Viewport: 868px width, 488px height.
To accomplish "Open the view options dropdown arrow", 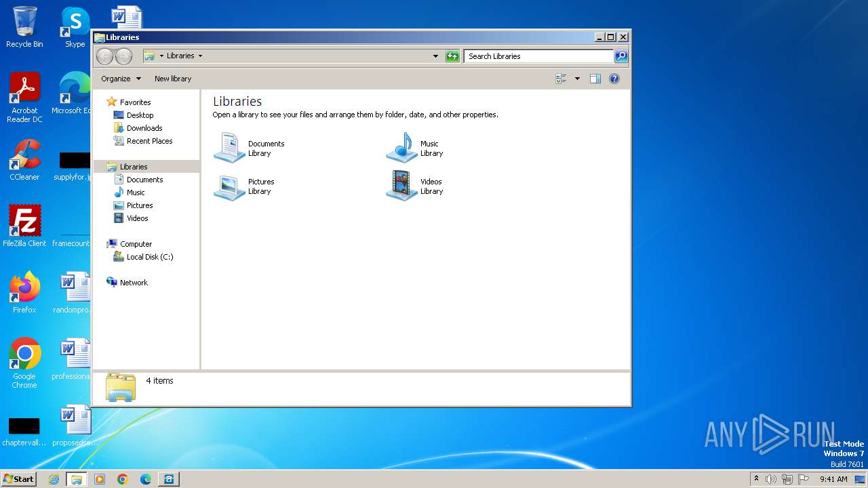I will point(577,79).
